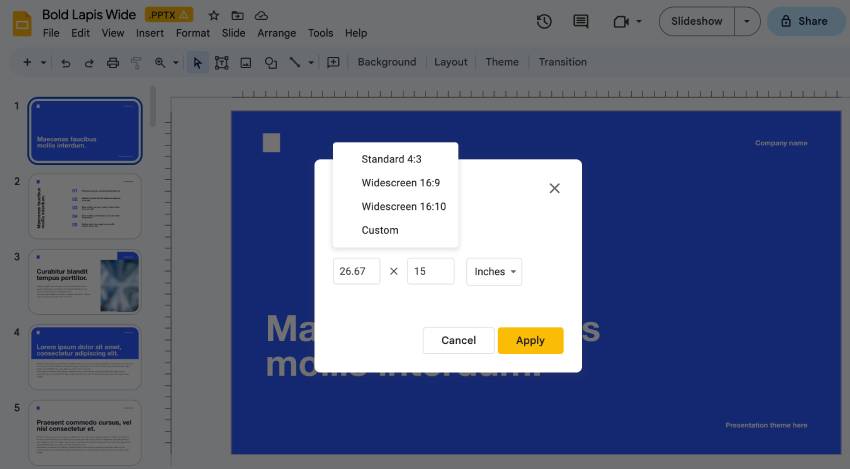Click the Share button
The height and width of the screenshot is (469, 850).
click(x=805, y=21)
